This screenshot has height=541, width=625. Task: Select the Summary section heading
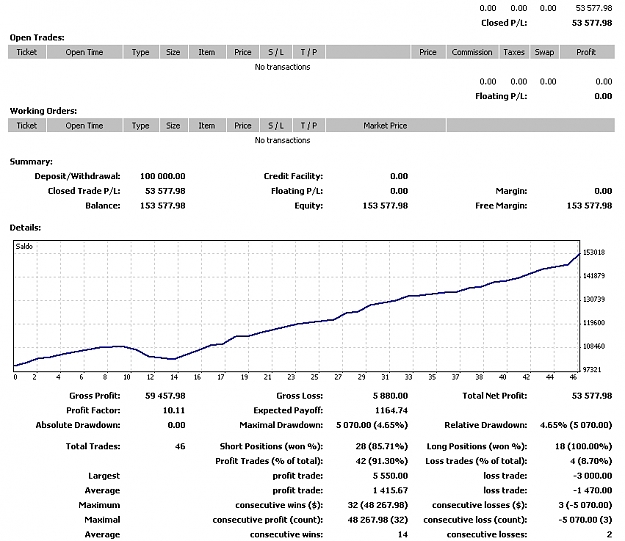[31, 161]
